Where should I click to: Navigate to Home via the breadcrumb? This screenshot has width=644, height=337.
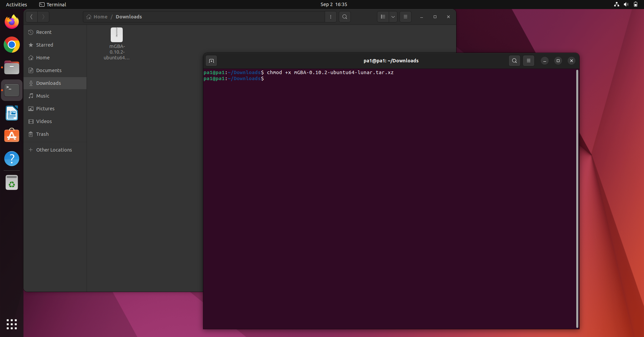(x=100, y=17)
